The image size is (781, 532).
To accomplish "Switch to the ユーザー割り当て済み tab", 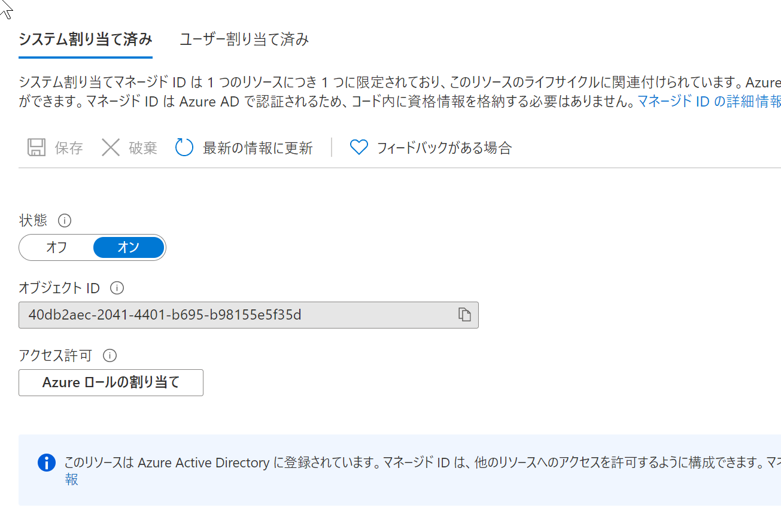I will [244, 40].
